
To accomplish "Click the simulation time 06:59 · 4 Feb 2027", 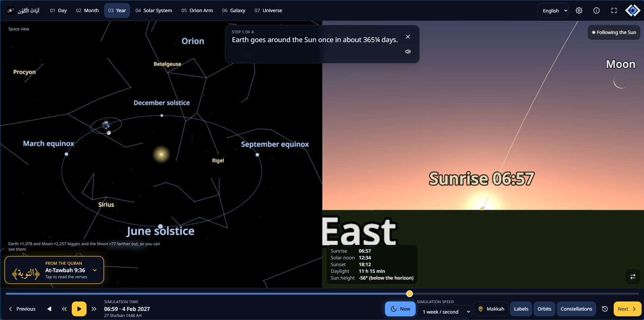I will pos(127,309).
